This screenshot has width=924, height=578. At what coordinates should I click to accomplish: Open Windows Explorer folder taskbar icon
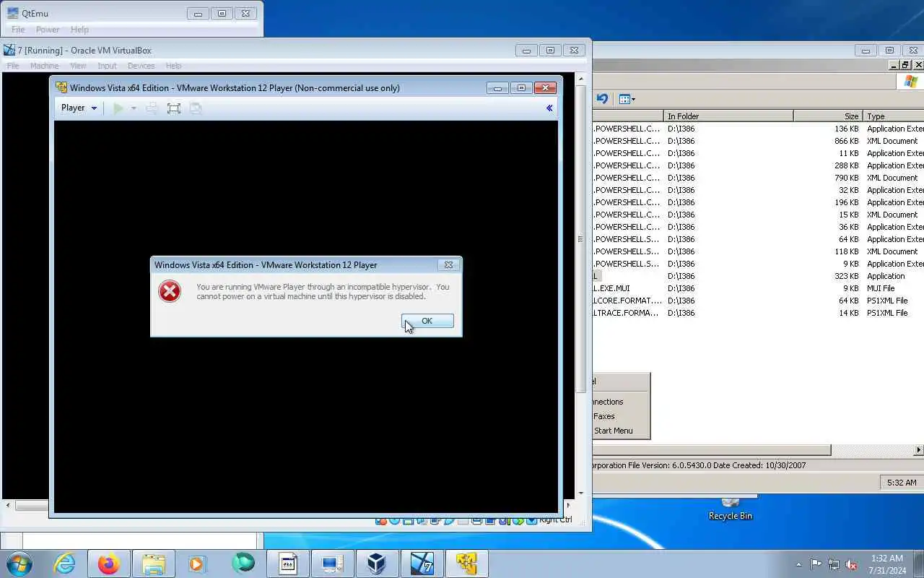pyautogui.click(x=154, y=564)
